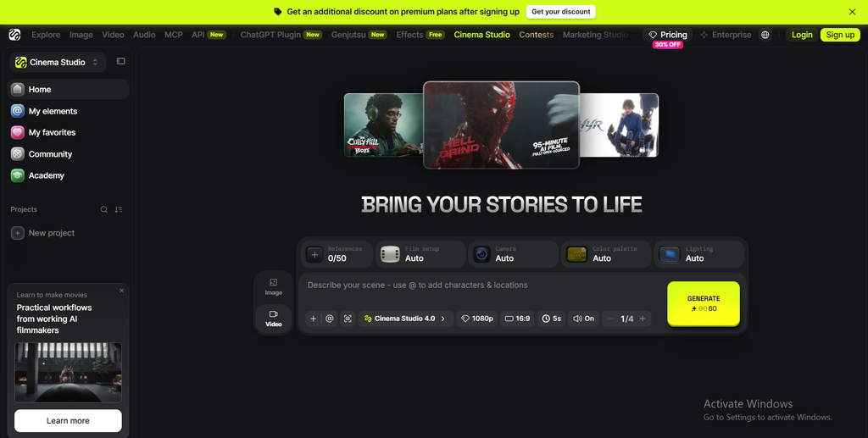868x438 pixels.
Task: Close the Learn to make movies card
Action: (122, 291)
